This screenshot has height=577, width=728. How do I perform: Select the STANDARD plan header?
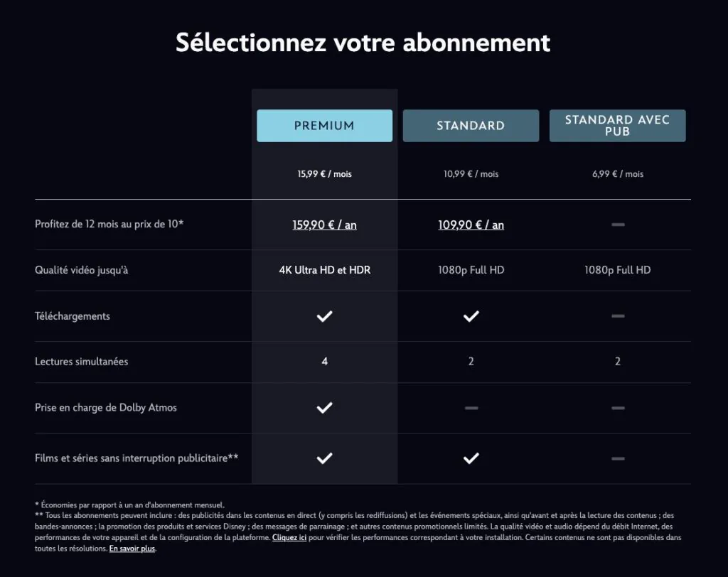pos(471,125)
